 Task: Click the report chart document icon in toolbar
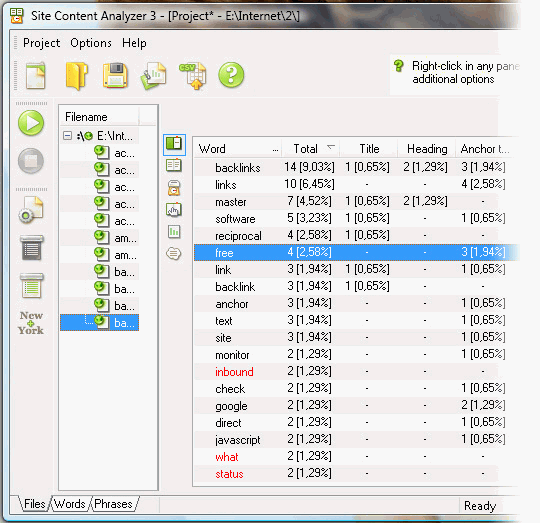pyautogui.click(x=154, y=75)
